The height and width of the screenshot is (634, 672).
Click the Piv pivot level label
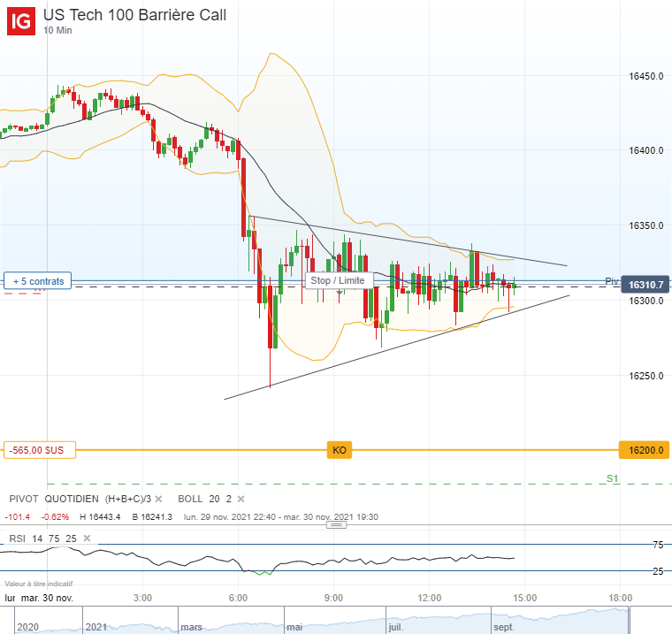[612, 281]
